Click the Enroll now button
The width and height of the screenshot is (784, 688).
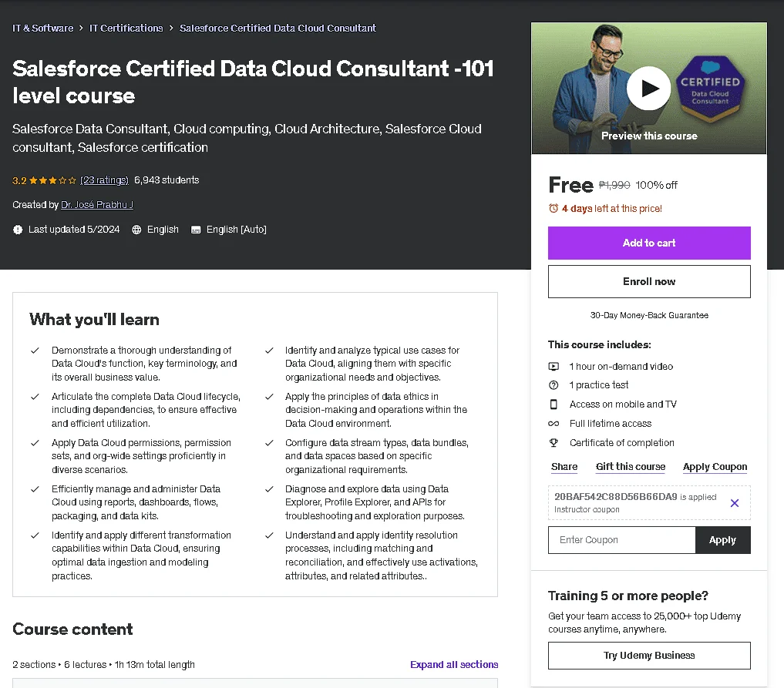point(649,281)
